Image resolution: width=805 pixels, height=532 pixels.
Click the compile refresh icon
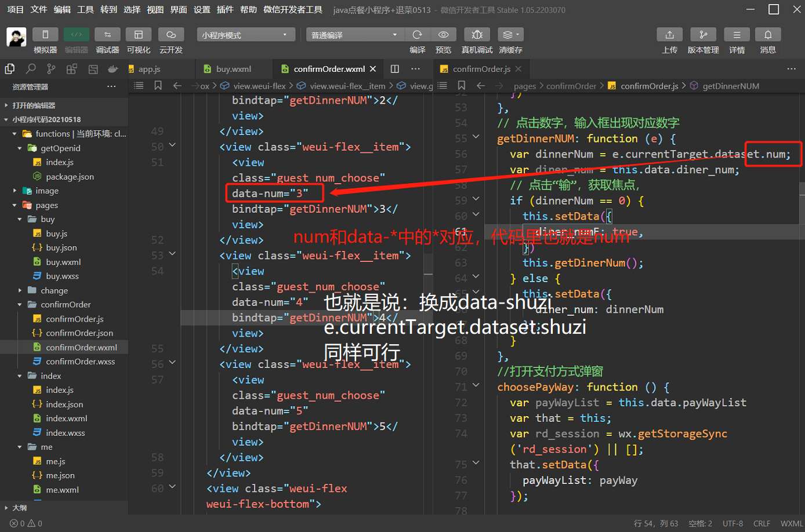tap(418, 35)
